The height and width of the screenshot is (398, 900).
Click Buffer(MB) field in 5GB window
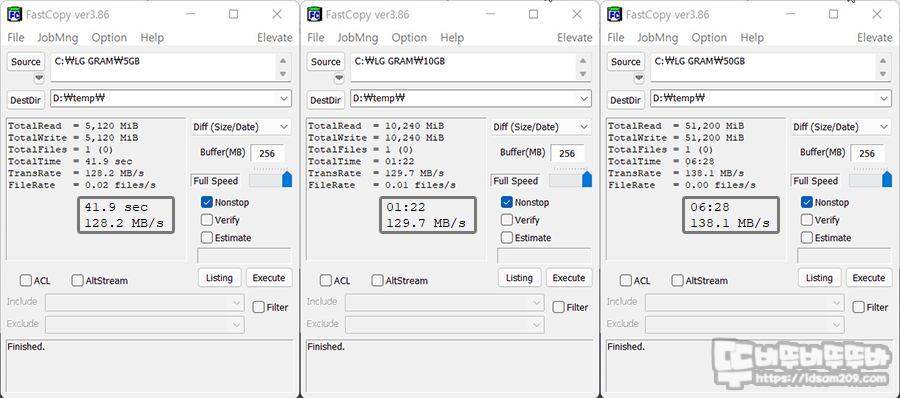point(267,153)
